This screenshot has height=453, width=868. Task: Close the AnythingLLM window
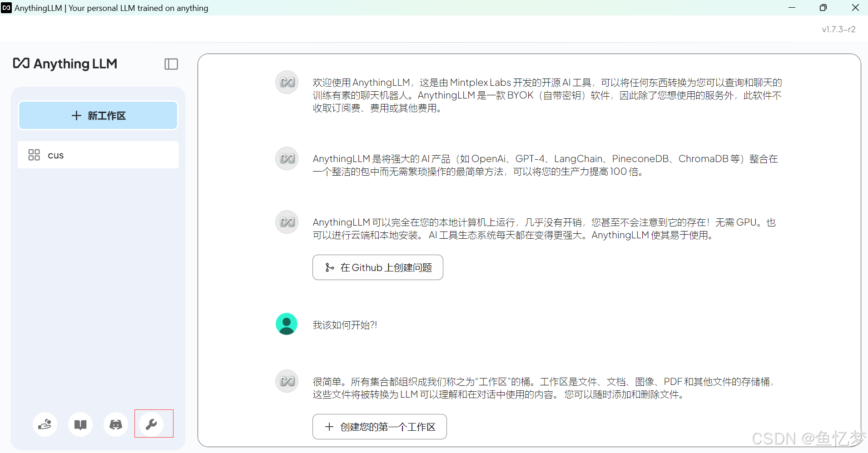tap(855, 8)
